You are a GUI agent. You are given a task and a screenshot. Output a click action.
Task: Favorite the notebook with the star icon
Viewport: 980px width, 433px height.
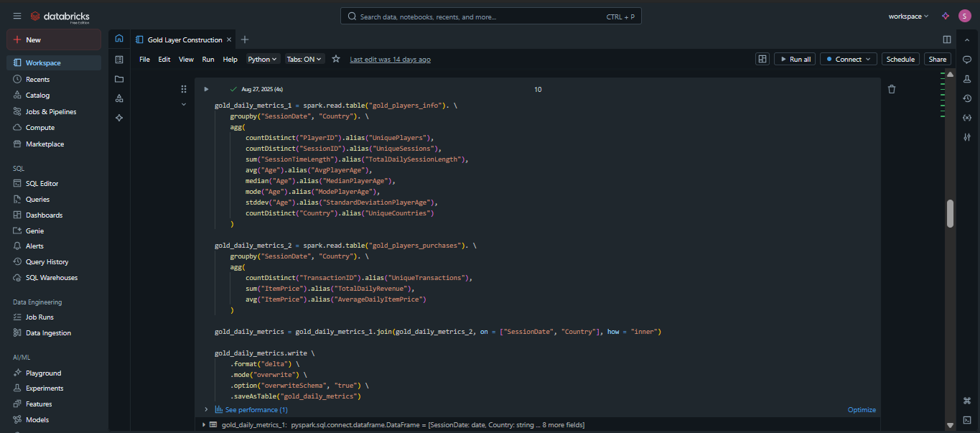point(335,59)
